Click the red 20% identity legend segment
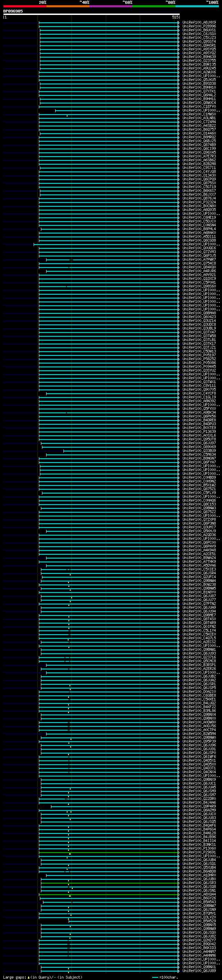The width and height of the screenshot is (222, 980). pos(25,6)
